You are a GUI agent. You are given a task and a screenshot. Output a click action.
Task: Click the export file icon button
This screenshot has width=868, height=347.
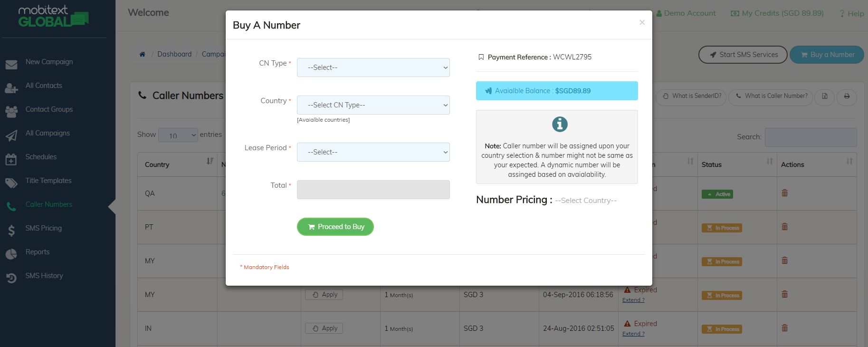coord(825,96)
